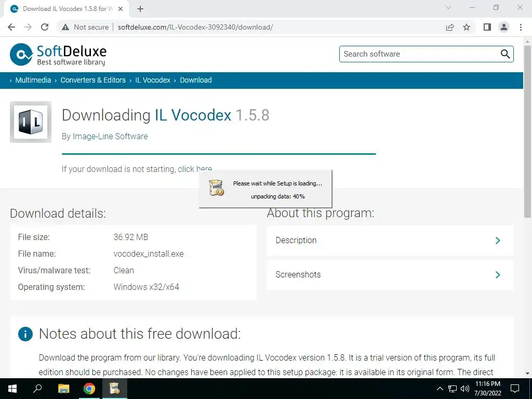Click the browser forward arrow
This screenshot has width=532, height=399.
28,27
